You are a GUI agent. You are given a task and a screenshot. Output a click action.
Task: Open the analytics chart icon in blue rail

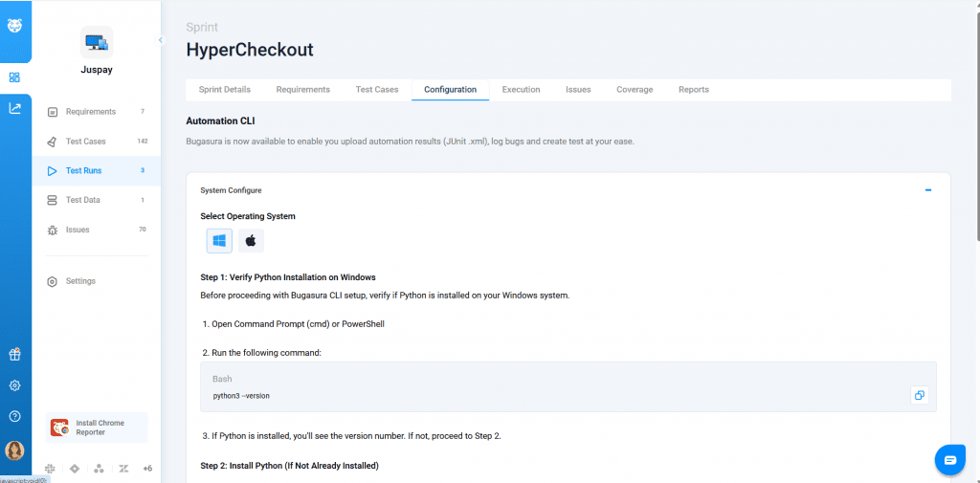[x=14, y=108]
